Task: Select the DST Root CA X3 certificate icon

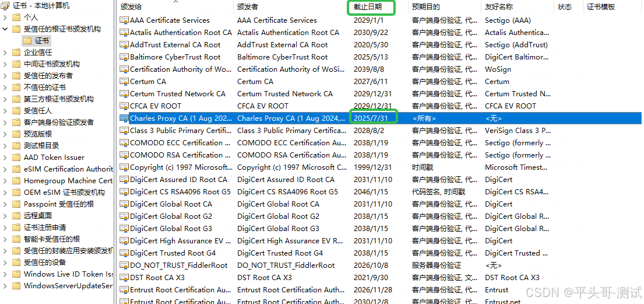Action: point(124,278)
